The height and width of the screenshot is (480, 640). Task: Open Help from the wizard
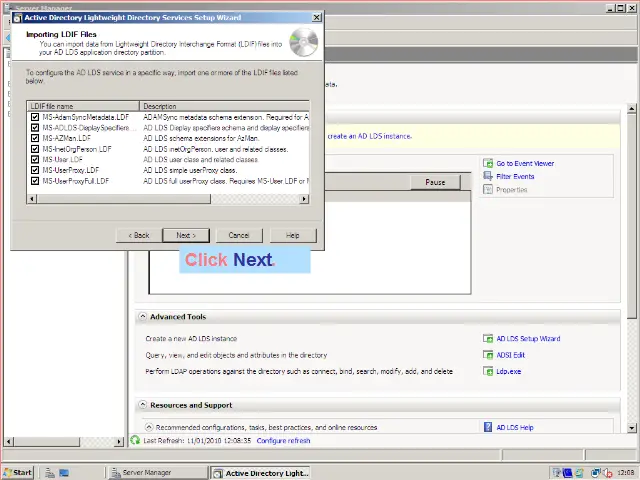click(x=293, y=235)
